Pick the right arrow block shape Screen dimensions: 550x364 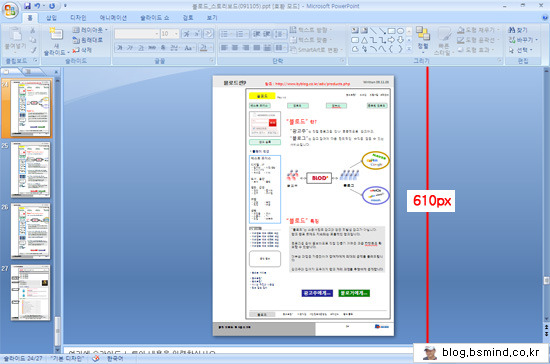(x=391, y=40)
